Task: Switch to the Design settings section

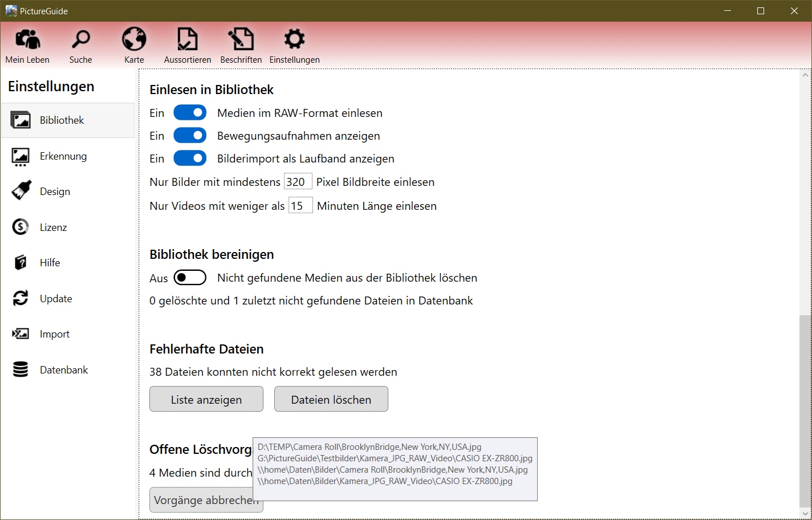Action: [68, 192]
